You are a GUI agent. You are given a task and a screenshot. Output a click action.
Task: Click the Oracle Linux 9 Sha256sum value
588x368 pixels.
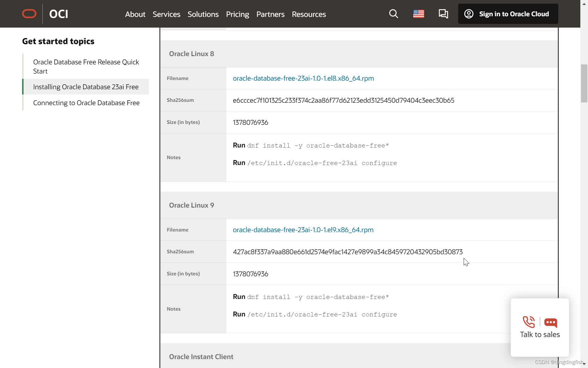pos(348,252)
